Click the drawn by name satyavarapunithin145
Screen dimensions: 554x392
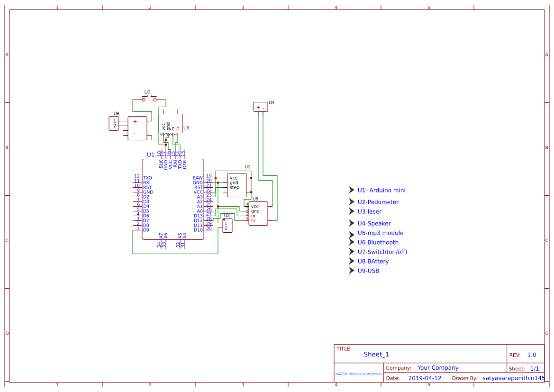[513, 378]
